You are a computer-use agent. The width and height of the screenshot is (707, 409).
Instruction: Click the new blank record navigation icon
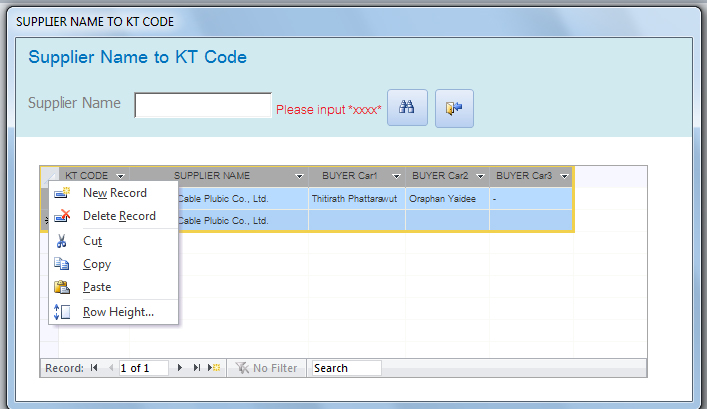click(x=213, y=368)
